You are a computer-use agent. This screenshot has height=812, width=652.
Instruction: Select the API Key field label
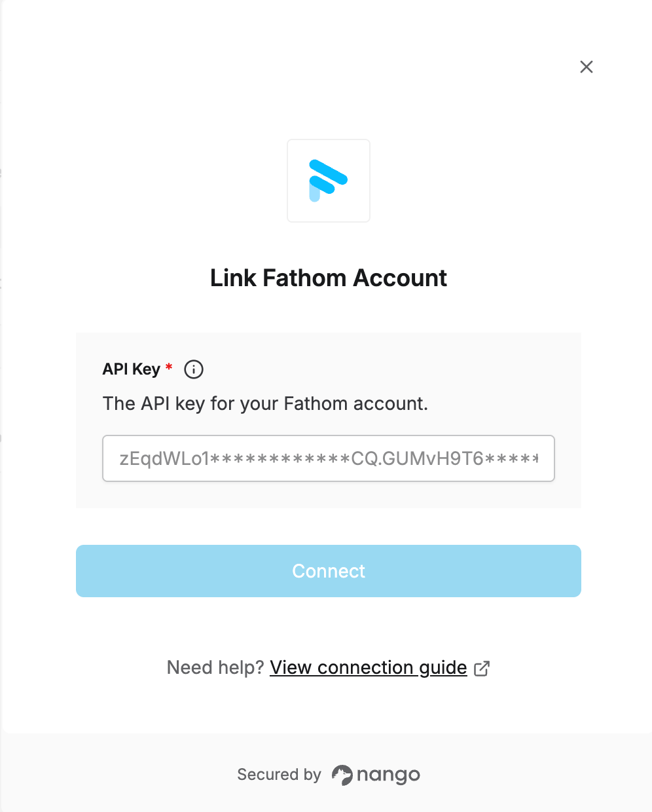[x=132, y=369]
